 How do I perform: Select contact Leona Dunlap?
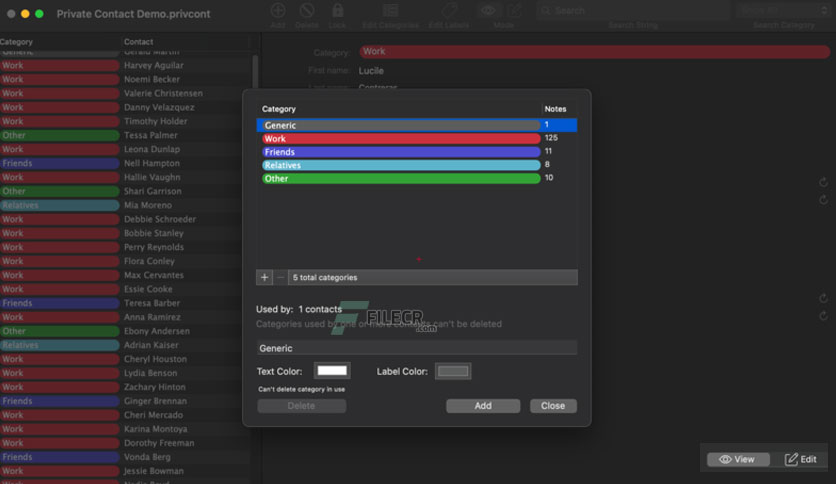coord(151,149)
